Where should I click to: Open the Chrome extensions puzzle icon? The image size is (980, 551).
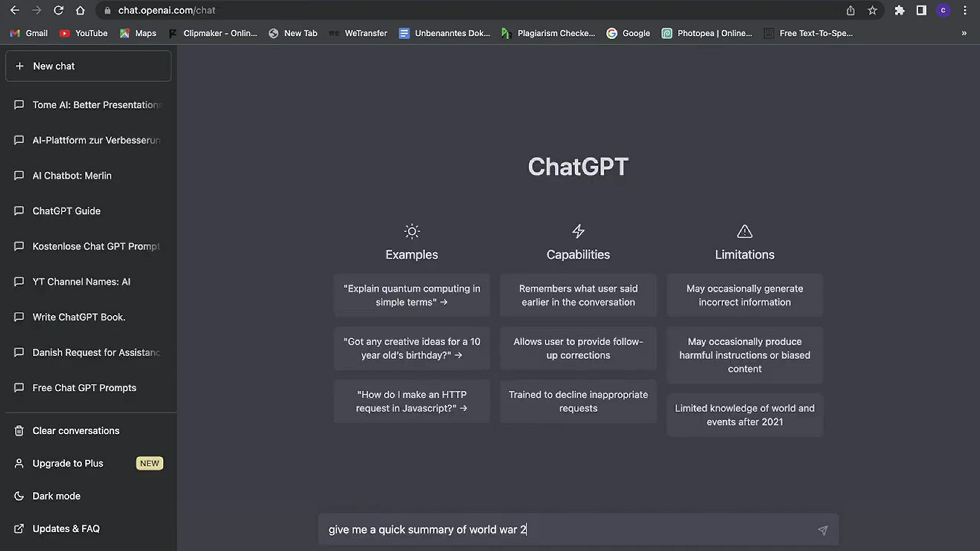[899, 10]
